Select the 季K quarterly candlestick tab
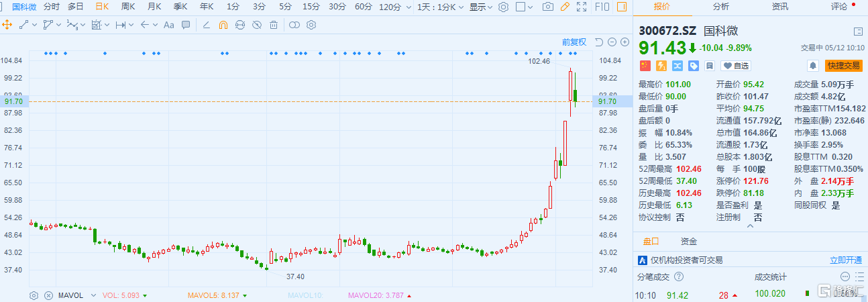 click(x=180, y=7)
